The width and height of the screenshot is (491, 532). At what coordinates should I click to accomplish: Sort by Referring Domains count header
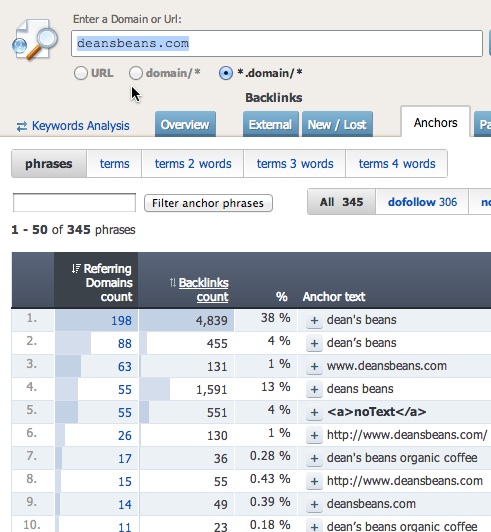pos(108,283)
